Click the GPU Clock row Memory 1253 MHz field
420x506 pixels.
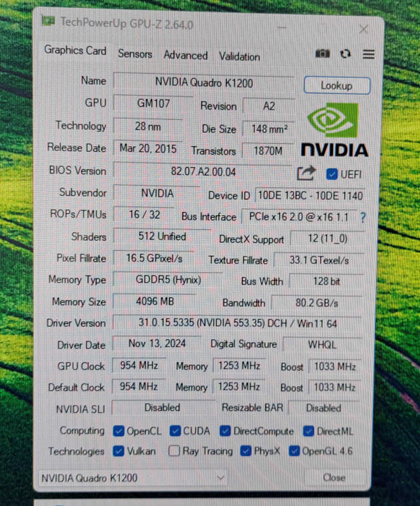pos(239,366)
